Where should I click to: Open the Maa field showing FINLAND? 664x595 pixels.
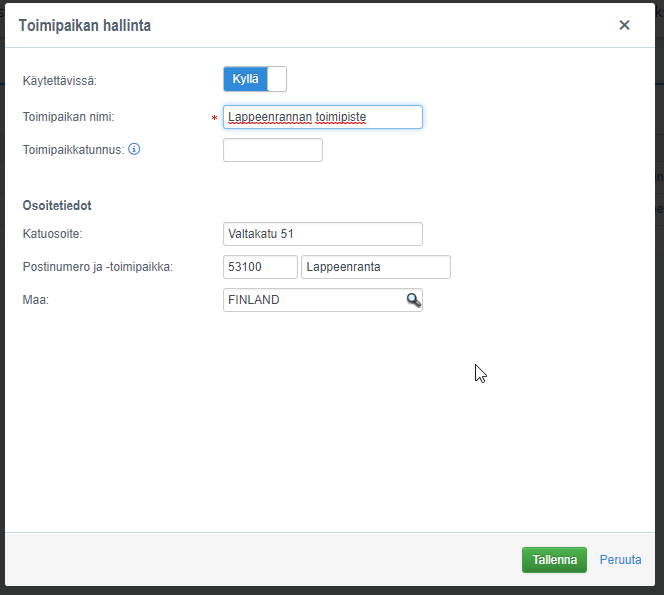tap(312, 300)
